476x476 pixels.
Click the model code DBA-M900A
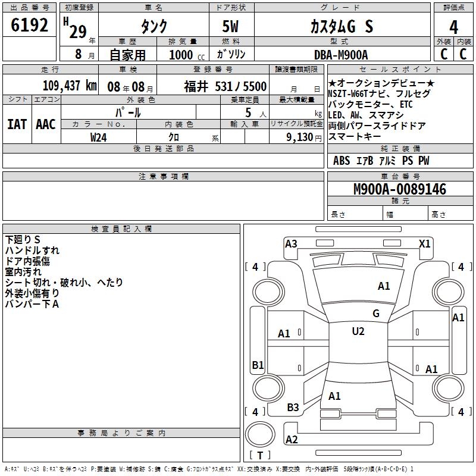(341, 55)
